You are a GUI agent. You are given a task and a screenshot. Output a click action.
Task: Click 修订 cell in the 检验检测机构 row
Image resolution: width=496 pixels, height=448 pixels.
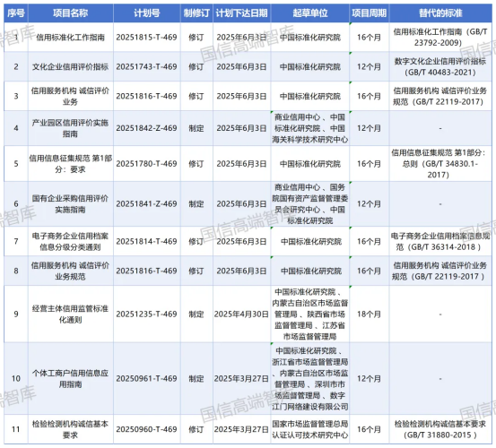click(x=196, y=429)
